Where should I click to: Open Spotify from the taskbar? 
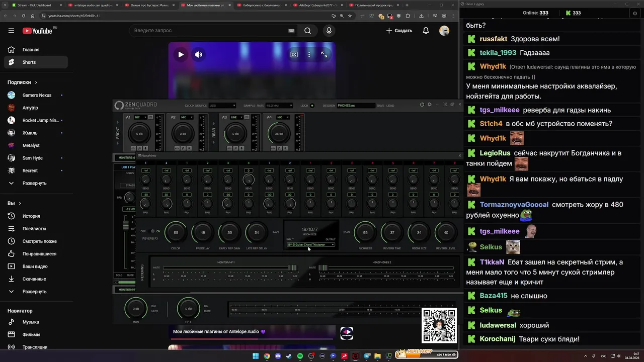point(300,356)
